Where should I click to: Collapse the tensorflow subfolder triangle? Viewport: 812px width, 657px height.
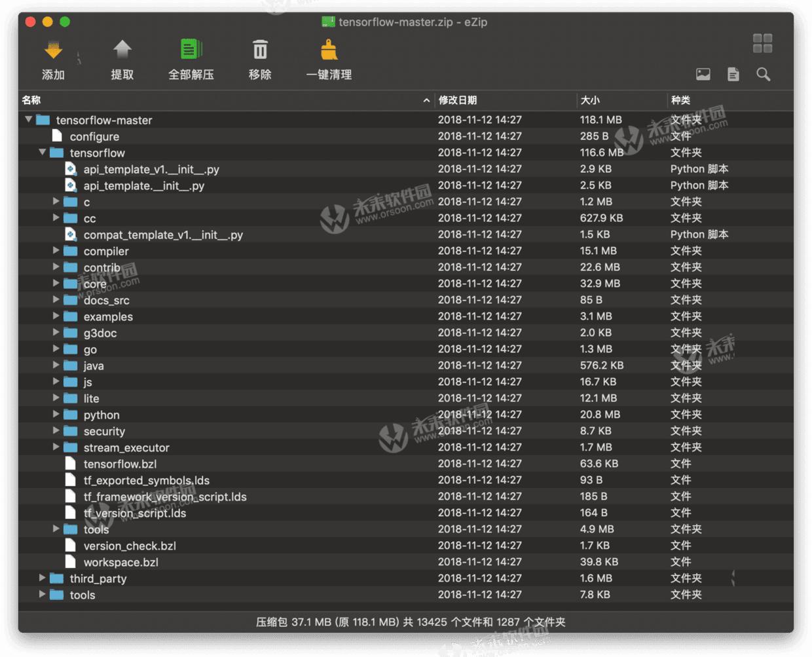click(x=43, y=152)
